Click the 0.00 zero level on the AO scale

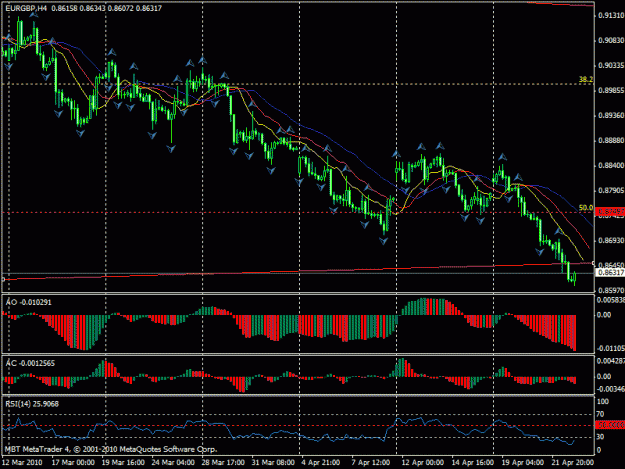pos(604,315)
